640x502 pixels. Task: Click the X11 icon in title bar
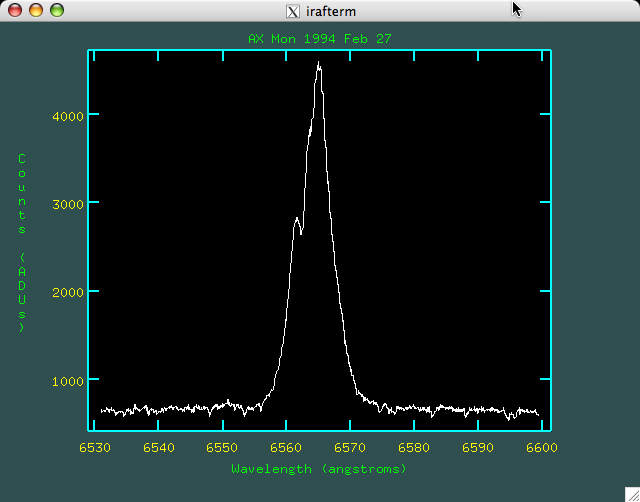[x=293, y=11]
